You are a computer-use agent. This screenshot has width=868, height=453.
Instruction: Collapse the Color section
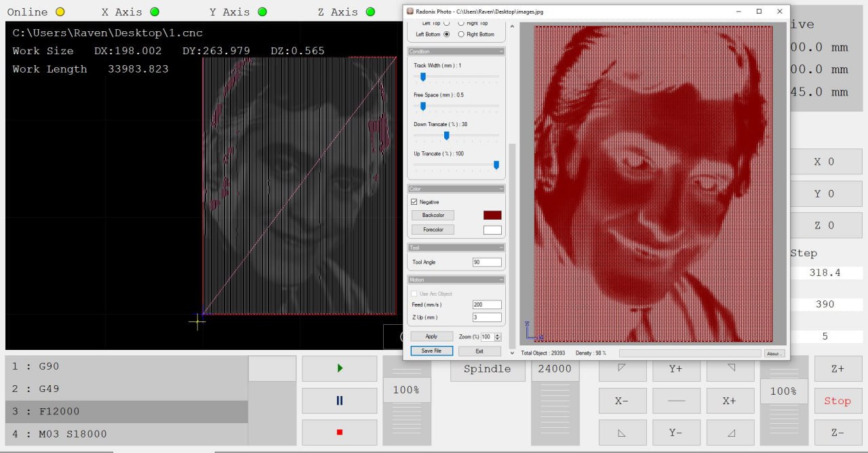point(501,189)
